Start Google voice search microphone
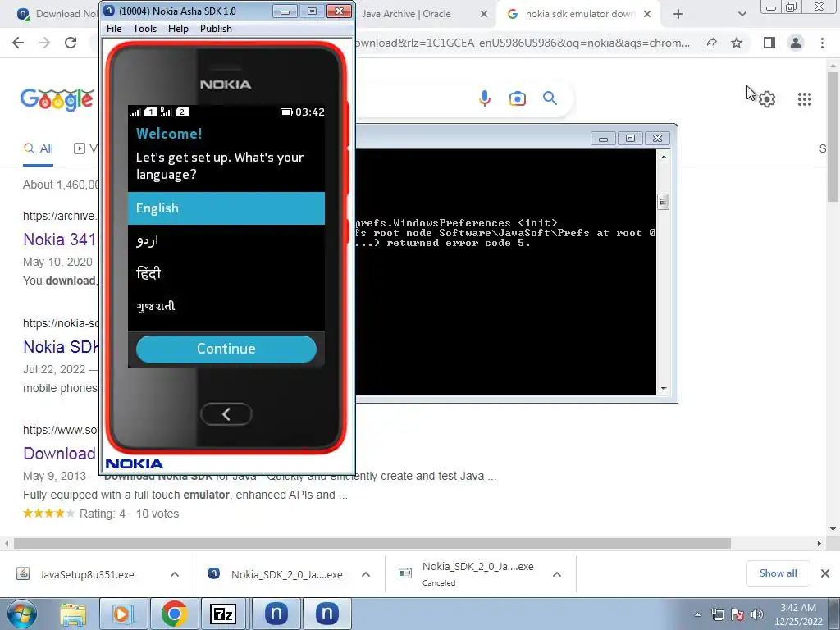Viewport: 840px width, 630px height. coord(485,98)
